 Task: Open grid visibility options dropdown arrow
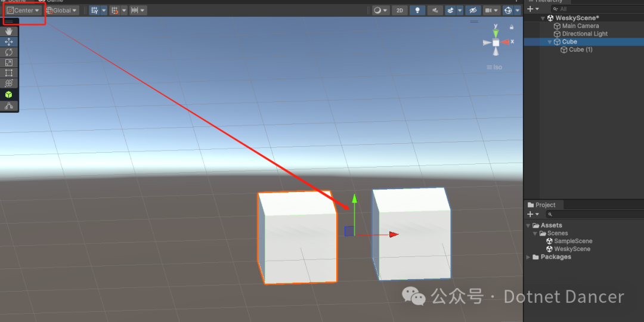104,10
